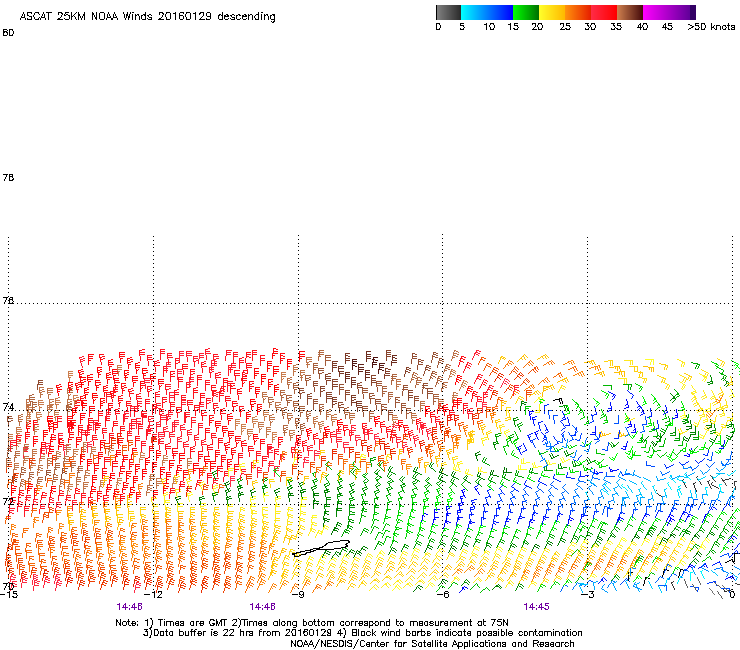Click the legend scale value '15'

pos(513,27)
